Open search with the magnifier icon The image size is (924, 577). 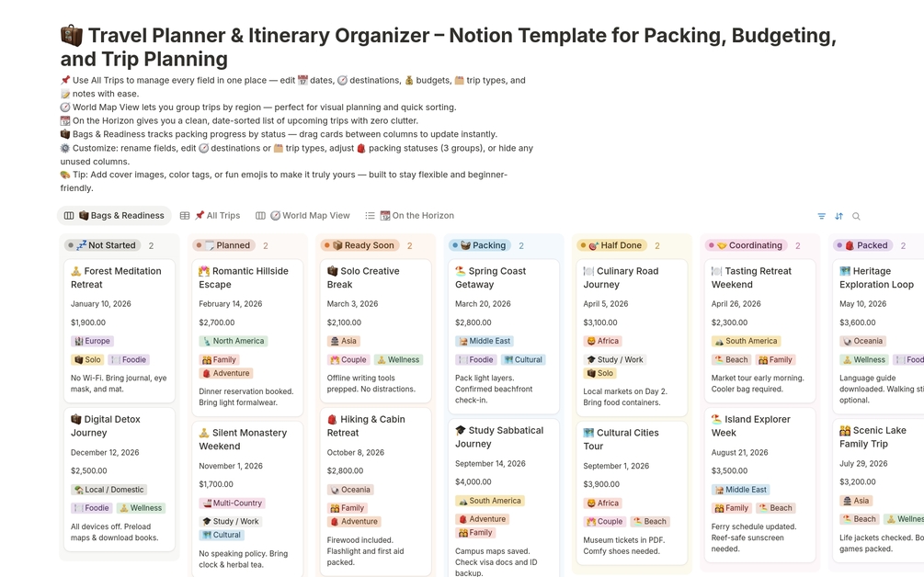coord(856,216)
